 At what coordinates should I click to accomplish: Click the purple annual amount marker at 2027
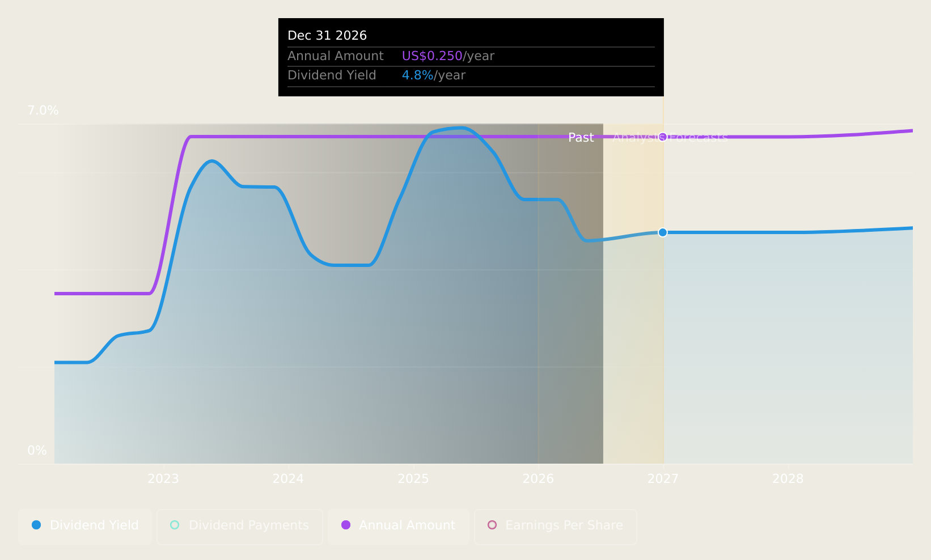click(663, 137)
